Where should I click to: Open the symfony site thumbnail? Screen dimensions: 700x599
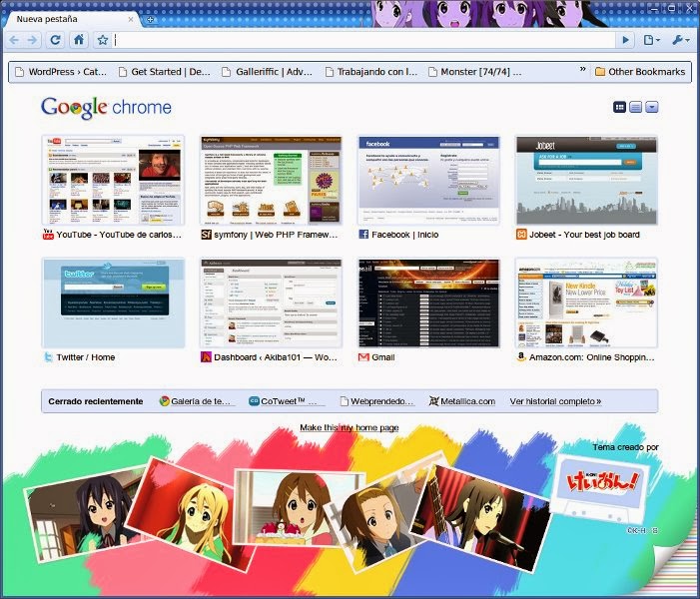(271, 181)
